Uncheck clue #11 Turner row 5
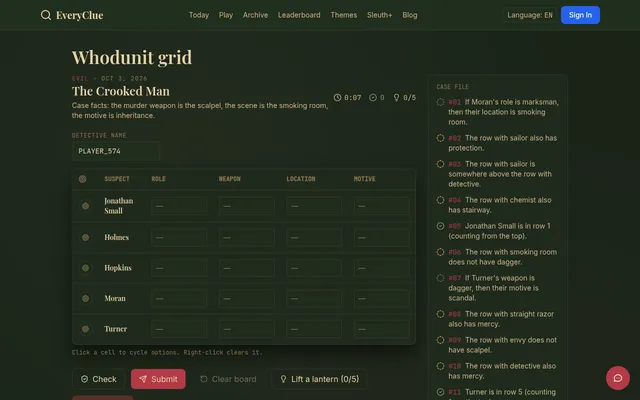 pos(440,392)
